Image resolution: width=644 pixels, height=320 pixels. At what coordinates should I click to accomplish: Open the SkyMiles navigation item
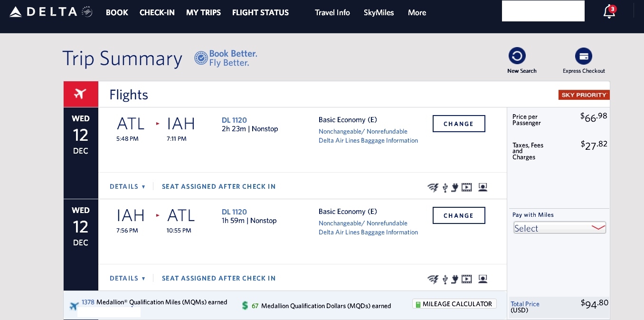[379, 13]
